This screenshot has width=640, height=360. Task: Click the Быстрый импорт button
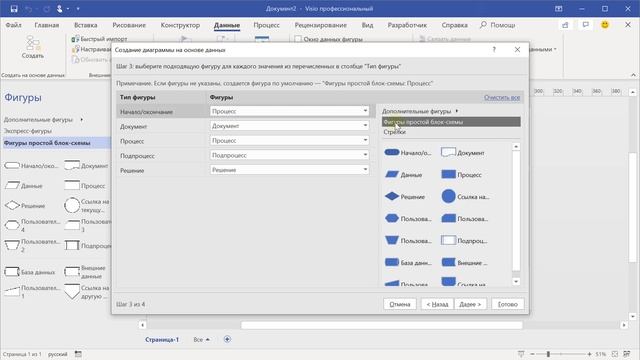(100, 39)
